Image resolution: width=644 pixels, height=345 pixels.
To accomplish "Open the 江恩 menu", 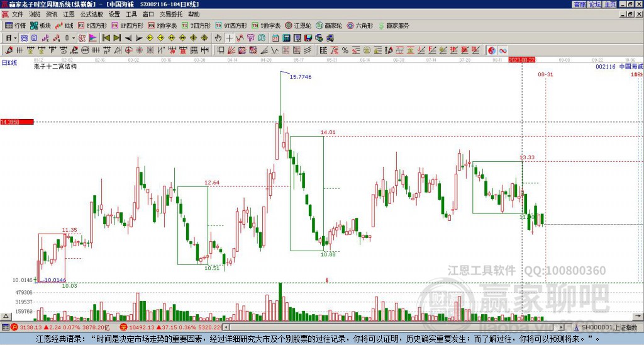I will (x=69, y=14).
